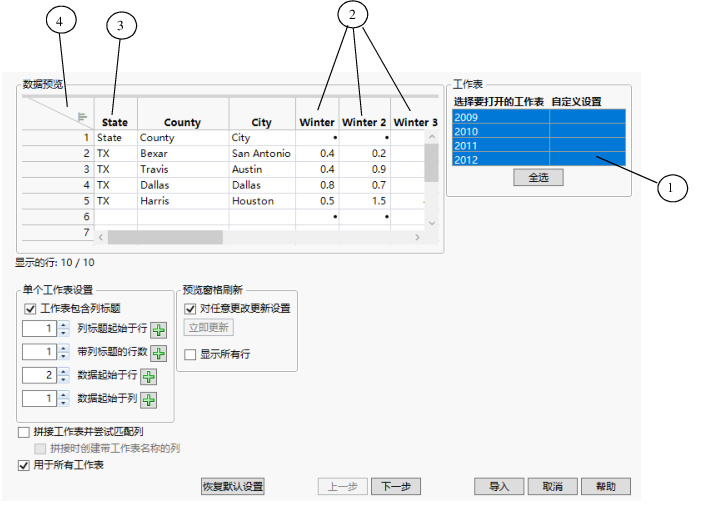Click 取消 button
Image resolution: width=710 pixels, height=506 pixels.
coord(552,487)
